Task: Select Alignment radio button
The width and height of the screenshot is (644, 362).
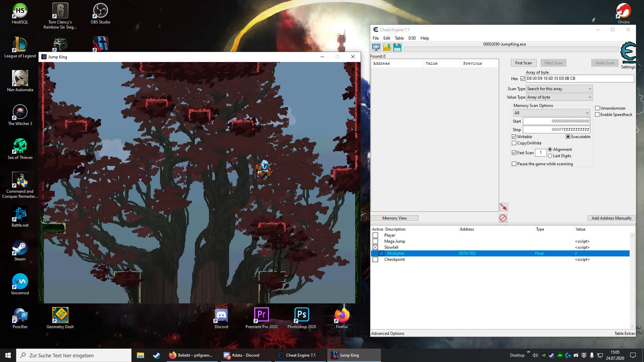Action: pyautogui.click(x=550, y=149)
